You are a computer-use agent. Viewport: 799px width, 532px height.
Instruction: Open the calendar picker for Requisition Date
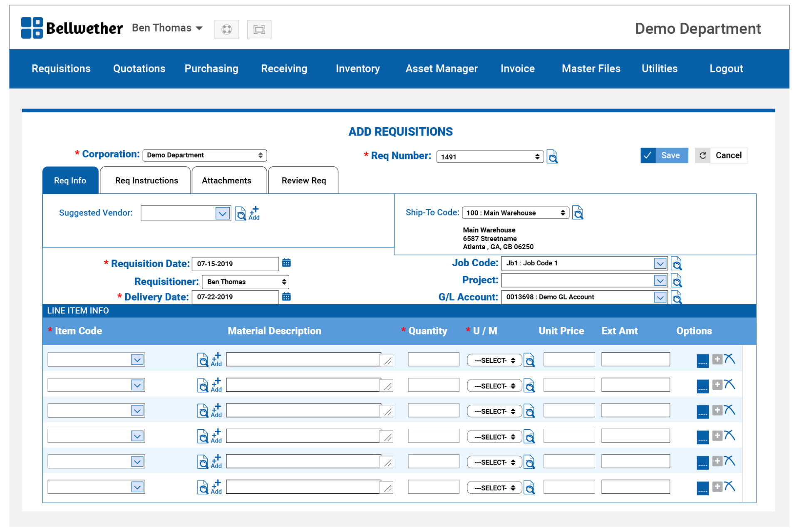[x=286, y=263]
